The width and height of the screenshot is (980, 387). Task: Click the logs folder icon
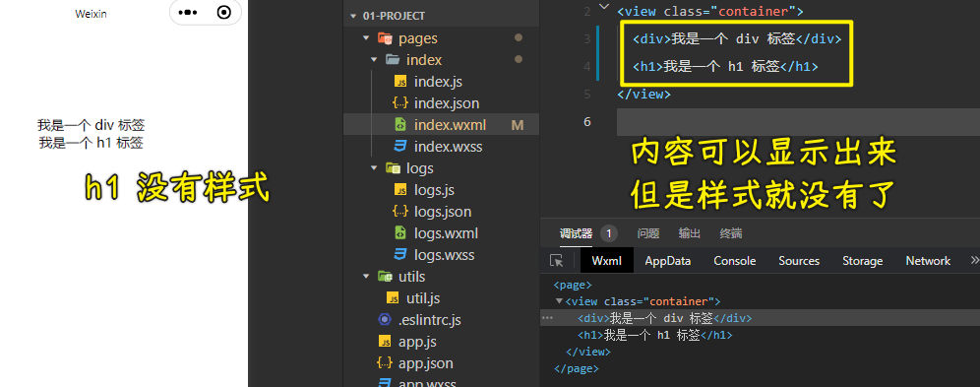(393, 168)
